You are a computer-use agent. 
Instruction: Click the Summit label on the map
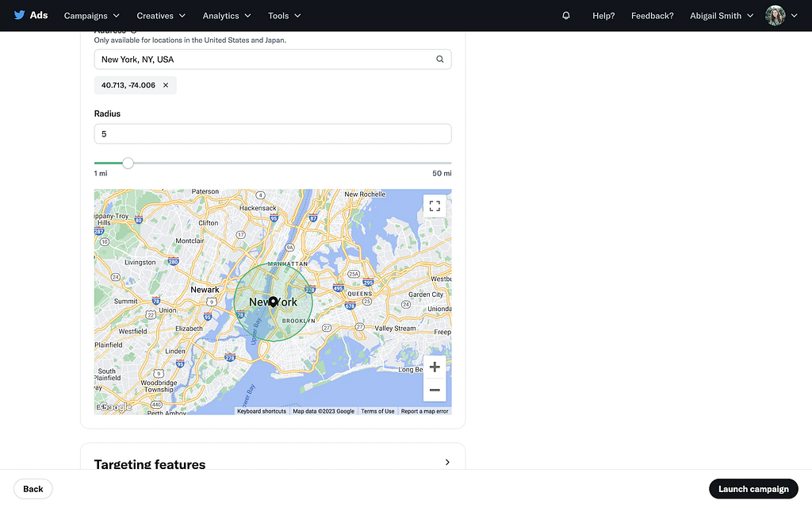click(x=126, y=301)
